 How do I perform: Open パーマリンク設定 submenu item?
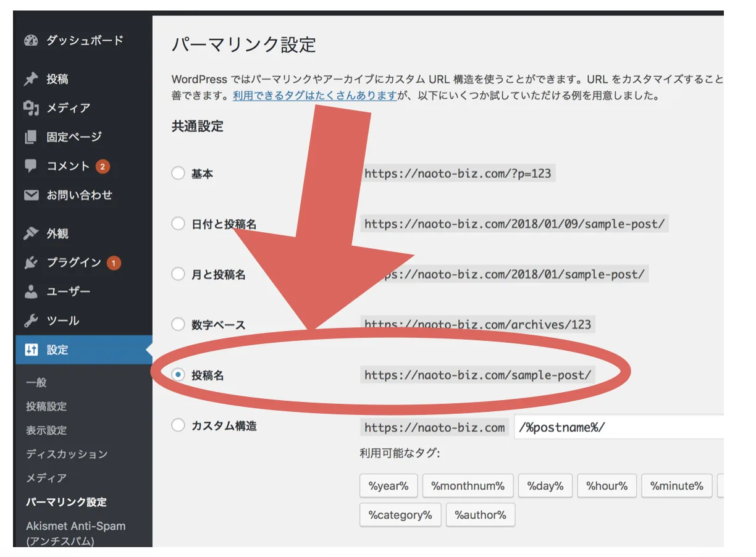pos(67,502)
